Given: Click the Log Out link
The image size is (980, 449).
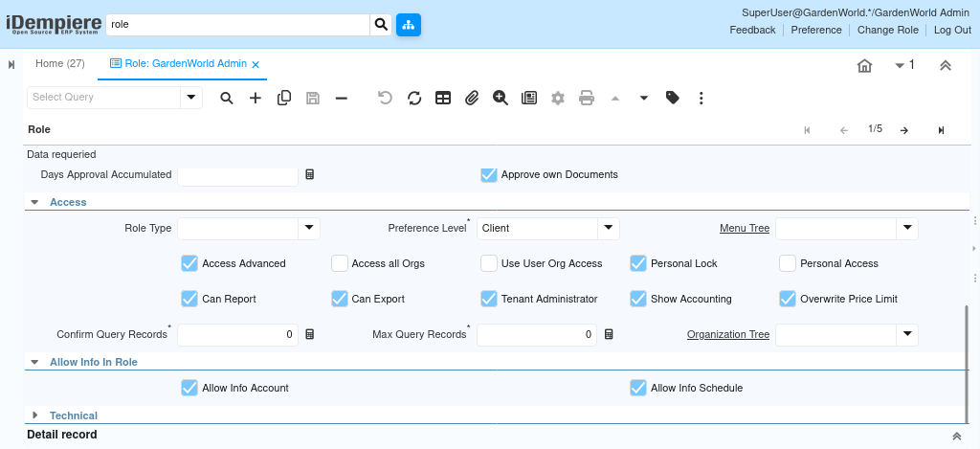Looking at the screenshot, I should click(952, 30).
